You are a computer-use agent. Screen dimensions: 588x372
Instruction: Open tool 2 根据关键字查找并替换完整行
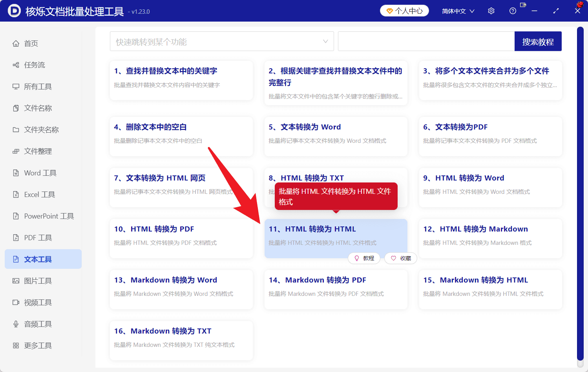(x=336, y=83)
